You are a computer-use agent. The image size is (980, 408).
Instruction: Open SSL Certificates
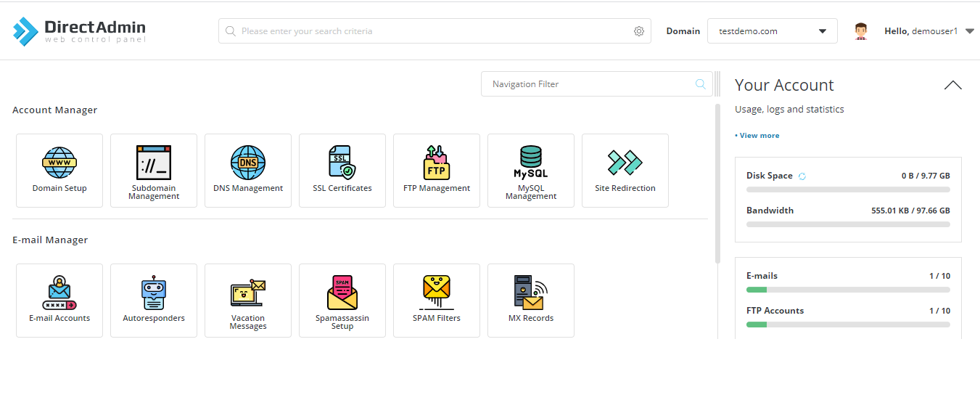[342, 171]
